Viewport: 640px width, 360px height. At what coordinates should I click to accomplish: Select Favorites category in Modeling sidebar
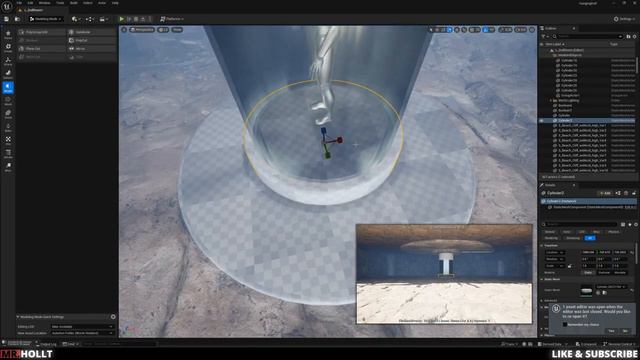point(8,34)
